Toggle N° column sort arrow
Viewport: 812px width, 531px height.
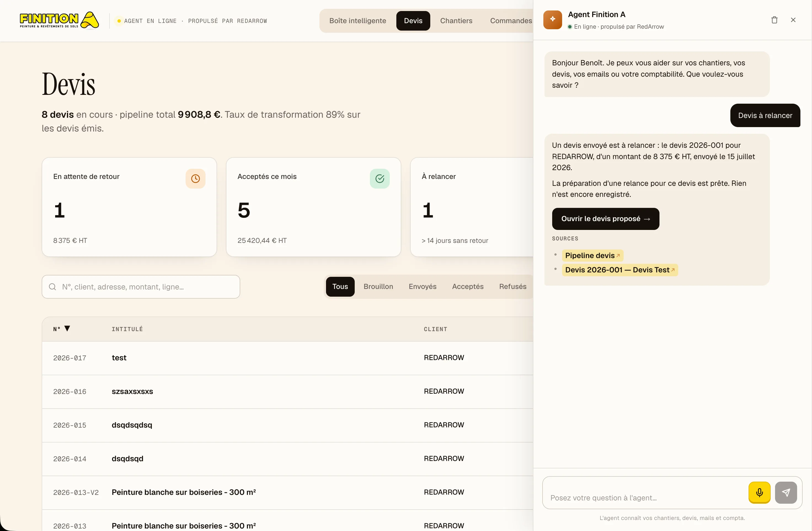click(x=67, y=328)
